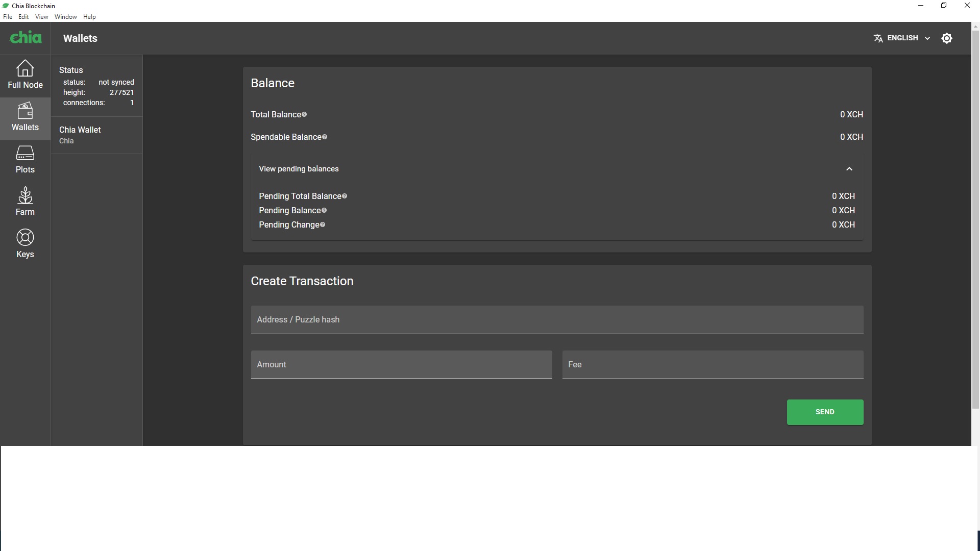
Task: Select the Wallets sidebar icon
Action: coord(25,117)
